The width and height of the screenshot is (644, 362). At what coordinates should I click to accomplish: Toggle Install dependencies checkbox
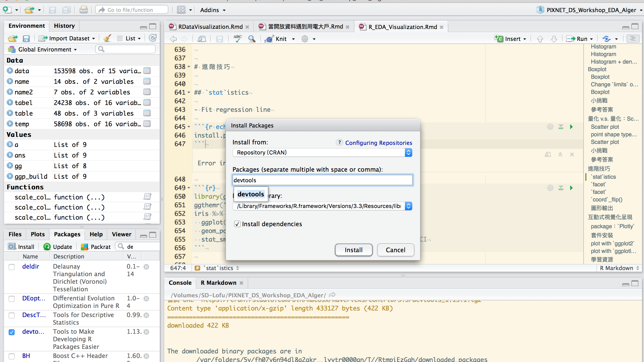(x=237, y=224)
